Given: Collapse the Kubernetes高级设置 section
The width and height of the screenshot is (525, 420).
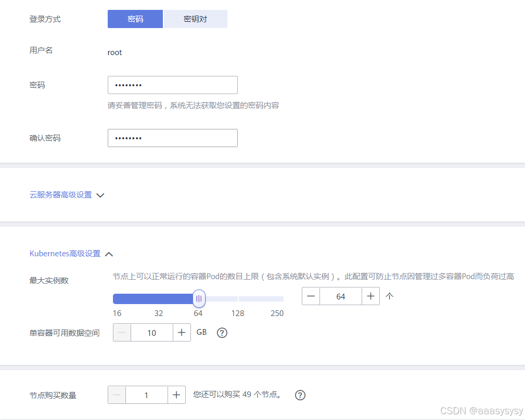Looking at the screenshot, I should pyautogui.click(x=109, y=254).
